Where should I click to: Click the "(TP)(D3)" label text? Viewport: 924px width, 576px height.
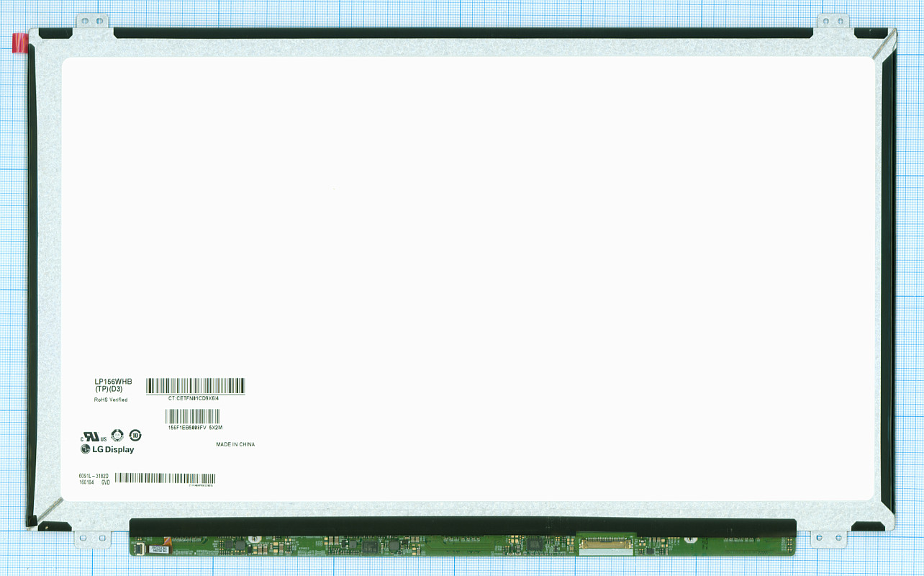point(109,389)
